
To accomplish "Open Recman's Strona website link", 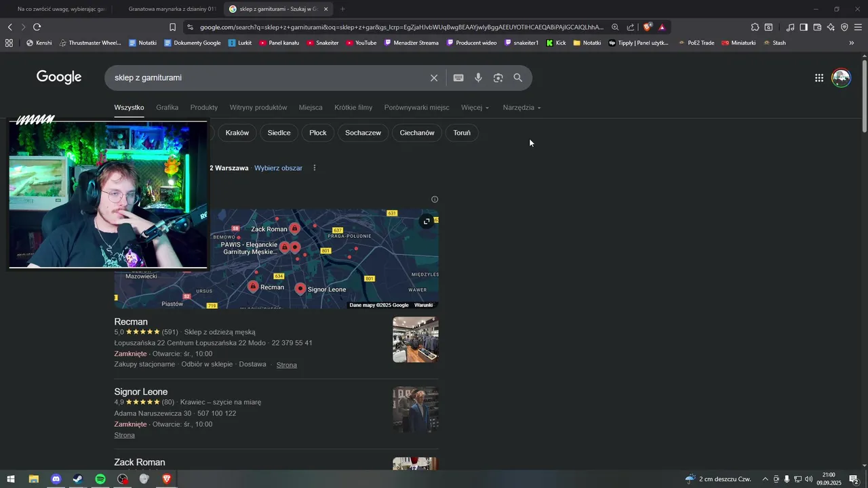I will pyautogui.click(x=287, y=365).
